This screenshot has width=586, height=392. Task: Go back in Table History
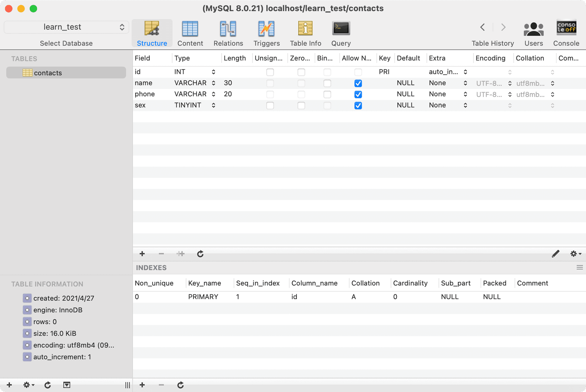482,27
